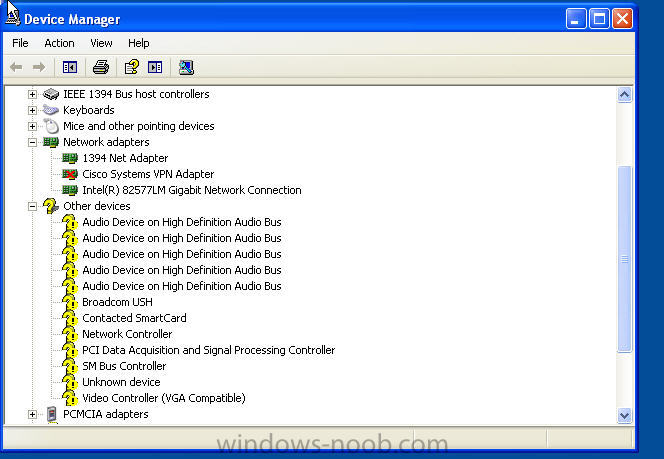Open the View menu
Image resolution: width=664 pixels, height=459 pixels.
tap(101, 43)
